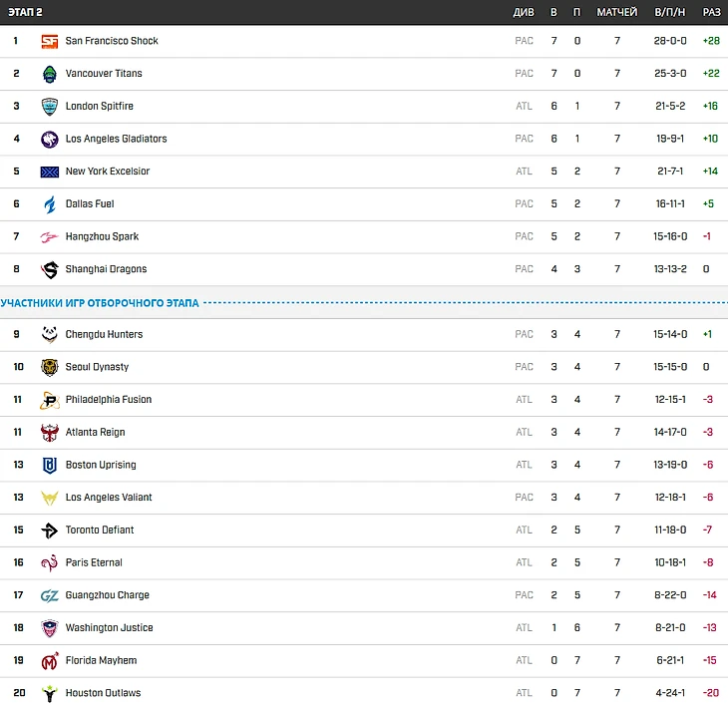Click the УЧАСТНИКИ ИГР ОТБОРОЧНОГО ЭТАПА divider label
The width and height of the screenshot is (728, 708).
[x=100, y=302]
